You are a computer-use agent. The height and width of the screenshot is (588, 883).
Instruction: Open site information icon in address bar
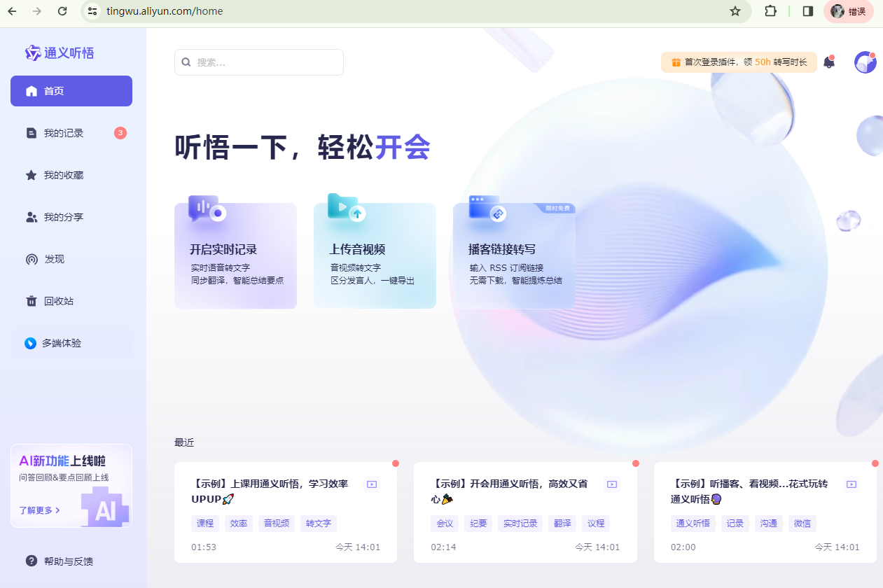92,11
